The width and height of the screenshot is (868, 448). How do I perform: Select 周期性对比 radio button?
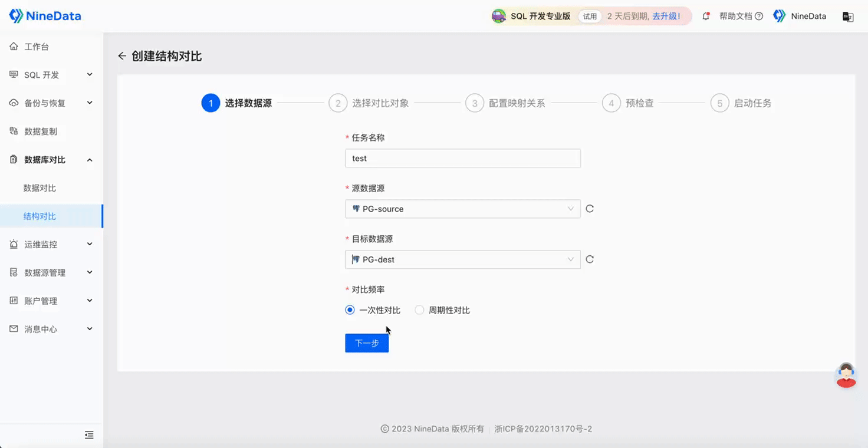click(x=419, y=310)
